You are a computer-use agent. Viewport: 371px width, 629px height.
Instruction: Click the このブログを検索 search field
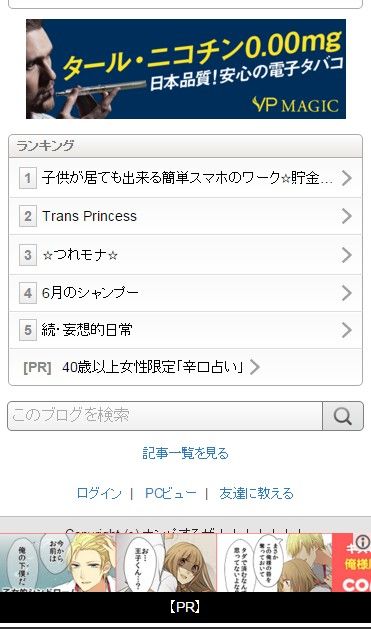165,416
